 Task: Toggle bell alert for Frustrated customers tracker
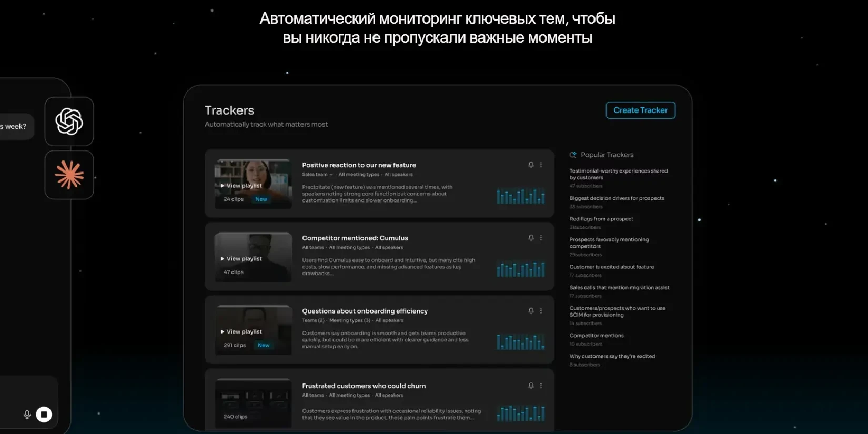point(531,386)
